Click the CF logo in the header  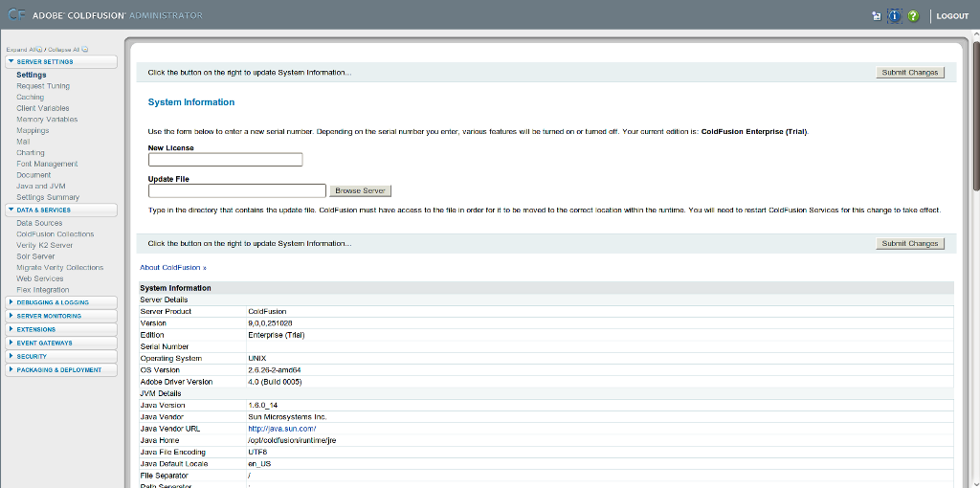pos(17,15)
